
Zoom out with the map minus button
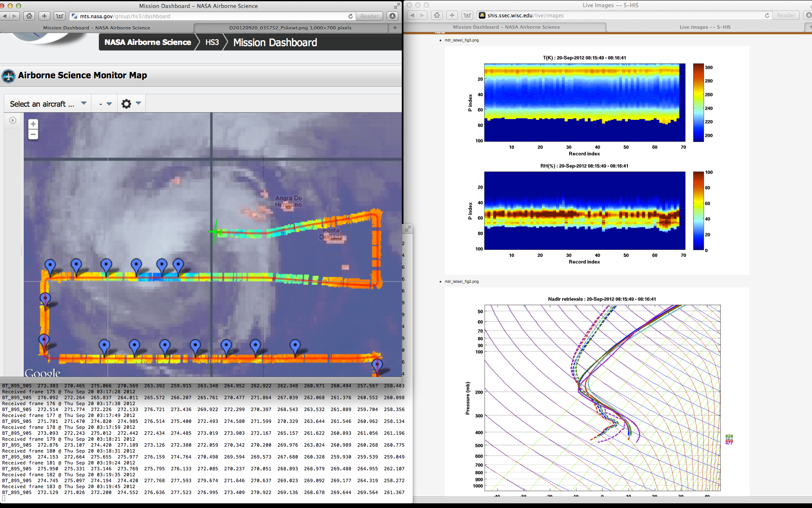pos(33,135)
